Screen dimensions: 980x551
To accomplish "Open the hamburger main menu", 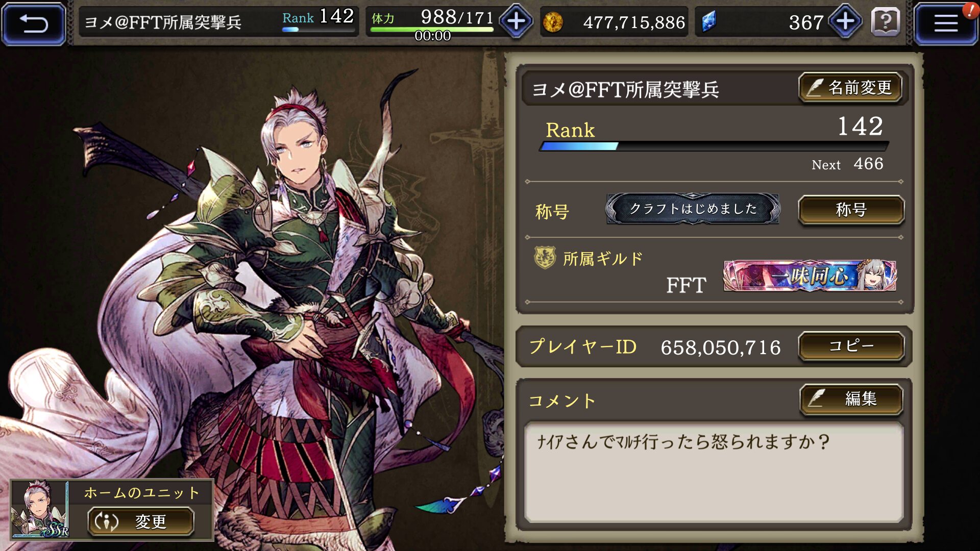I will (x=945, y=23).
